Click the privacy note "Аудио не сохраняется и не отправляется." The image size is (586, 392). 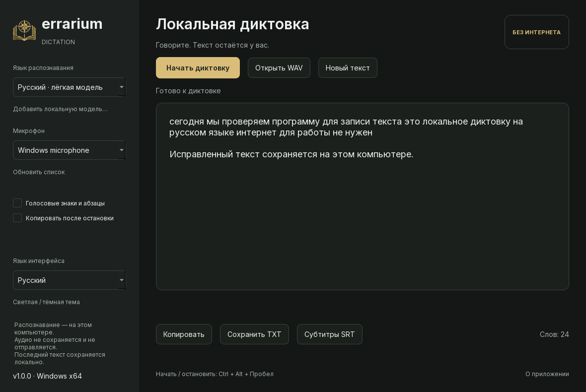coord(55,343)
